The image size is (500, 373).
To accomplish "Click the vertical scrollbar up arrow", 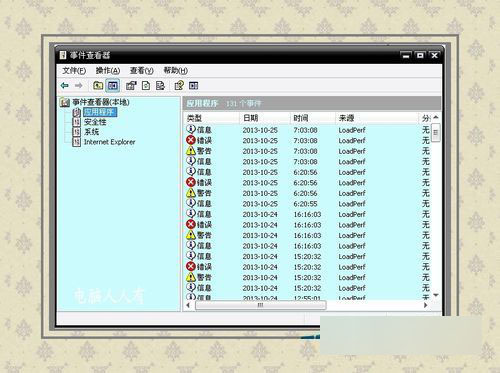I will (436, 118).
